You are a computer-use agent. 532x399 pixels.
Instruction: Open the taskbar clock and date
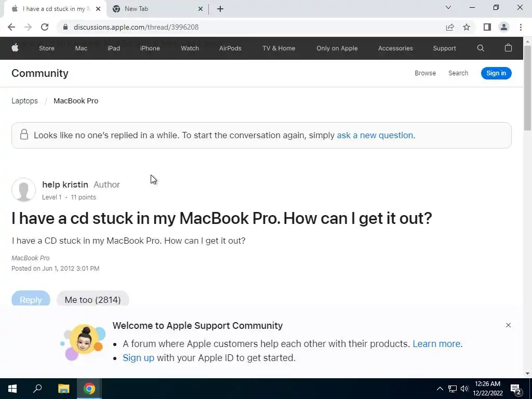coord(487,389)
